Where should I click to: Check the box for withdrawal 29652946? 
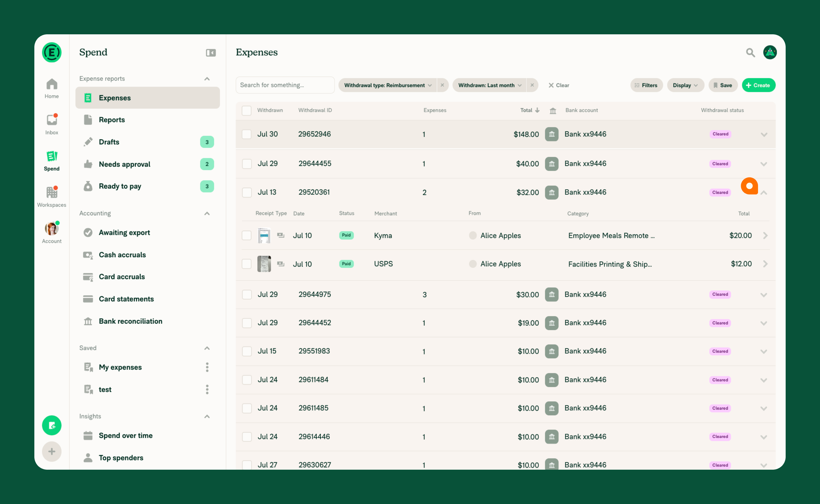click(x=247, y=134)
